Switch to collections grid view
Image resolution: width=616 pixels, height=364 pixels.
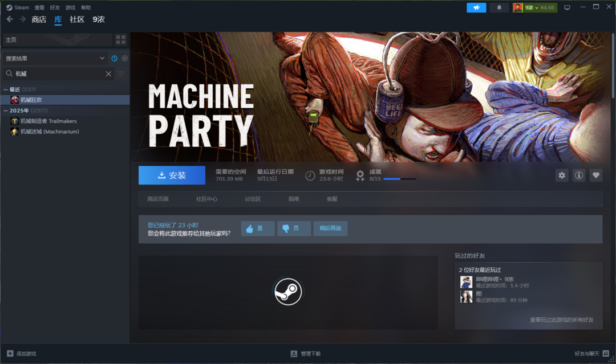(x=120, y=40)
